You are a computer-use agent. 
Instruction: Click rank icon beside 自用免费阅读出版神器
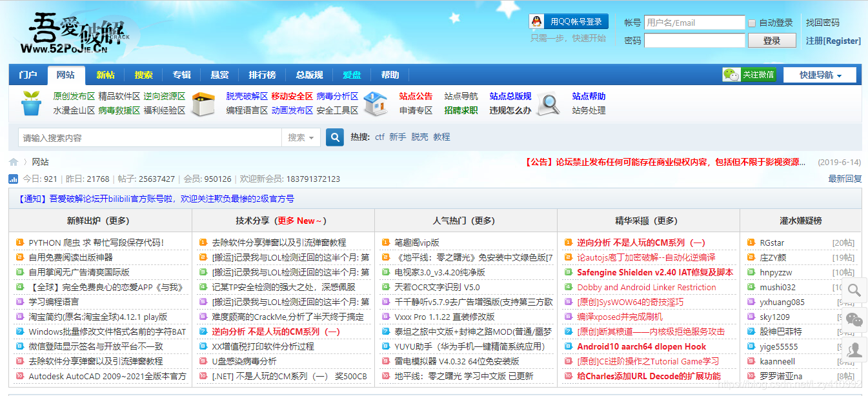click(20, 257)
